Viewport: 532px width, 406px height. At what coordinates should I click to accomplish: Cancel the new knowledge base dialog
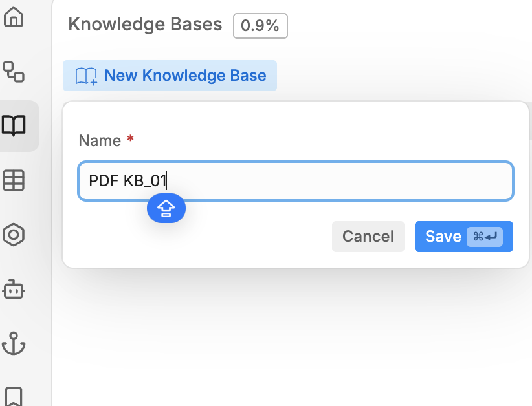(368, 237)
